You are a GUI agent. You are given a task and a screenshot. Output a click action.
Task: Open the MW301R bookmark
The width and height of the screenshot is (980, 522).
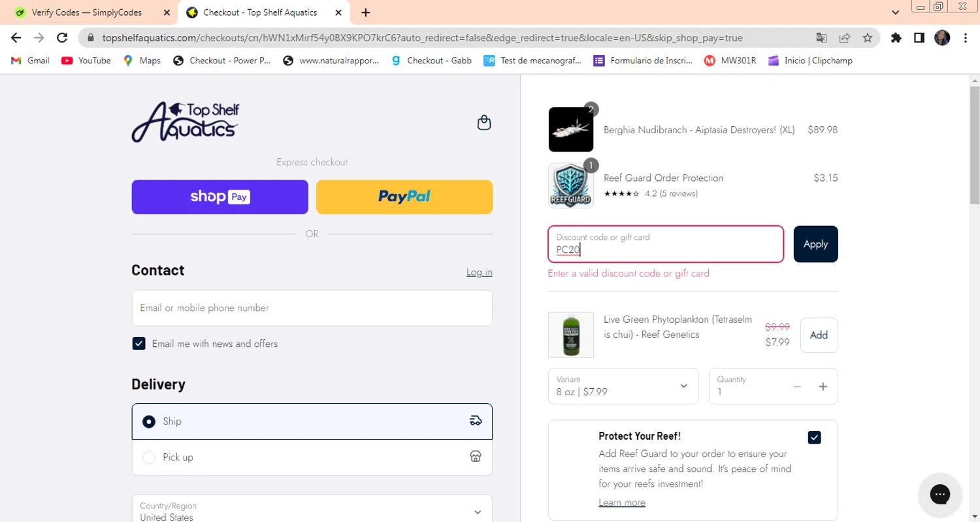pos(730,60)
